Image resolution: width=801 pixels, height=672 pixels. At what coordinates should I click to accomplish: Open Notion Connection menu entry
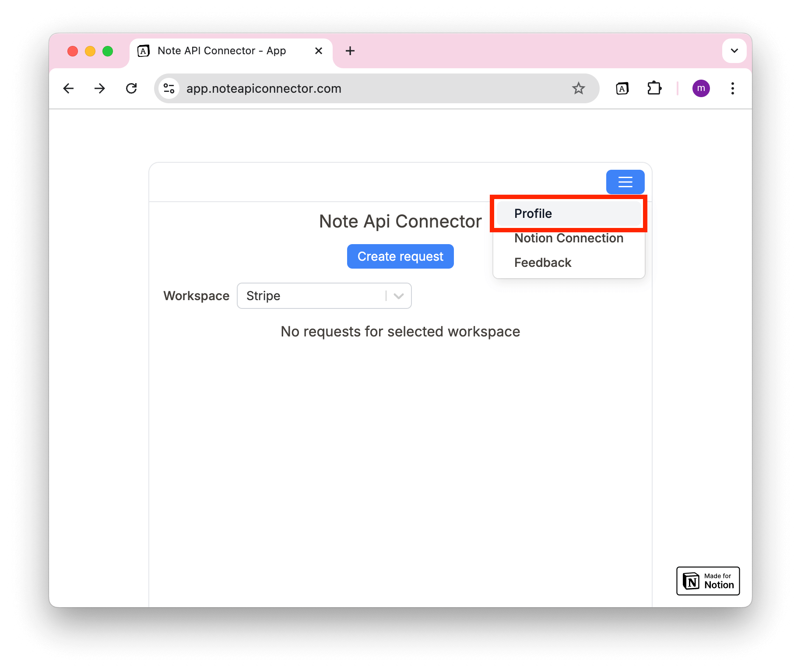click(x=569, y=238)
